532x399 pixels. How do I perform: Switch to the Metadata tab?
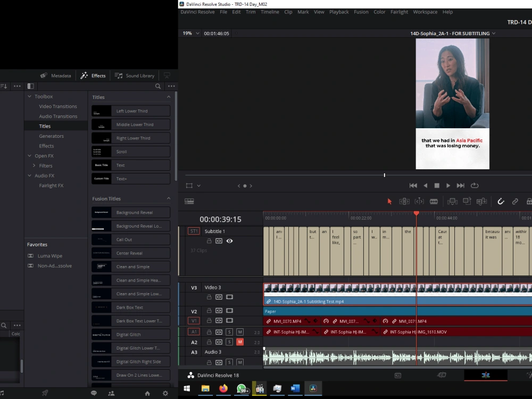point(56,76)
